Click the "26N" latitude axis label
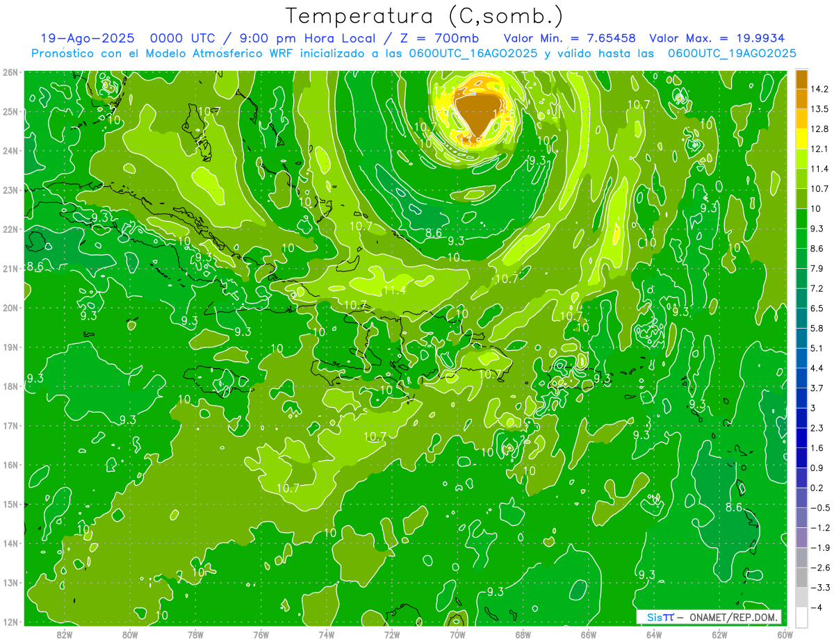Screen dimensions: 834x644 (10, 72)
